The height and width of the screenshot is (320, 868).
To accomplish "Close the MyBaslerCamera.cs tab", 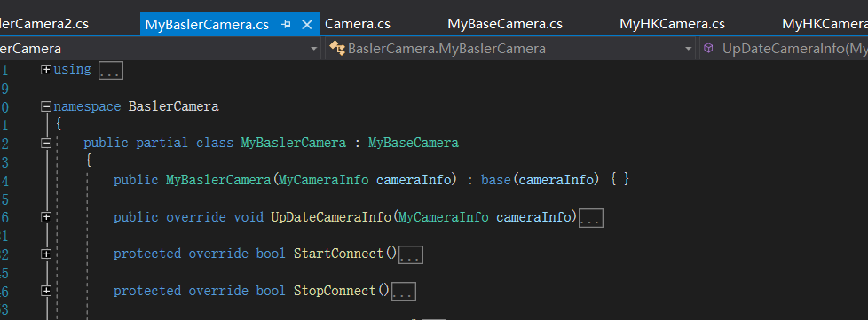I will point(307,25).
